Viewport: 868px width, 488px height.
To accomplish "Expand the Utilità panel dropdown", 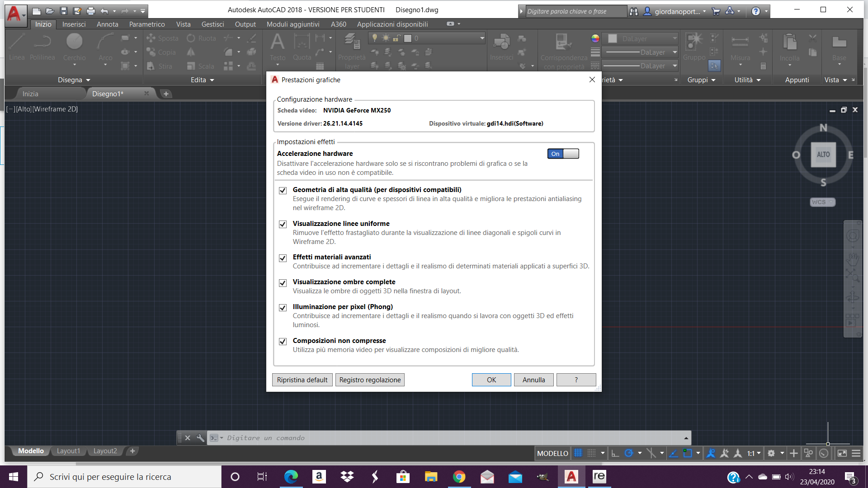I will pyautogui.click(x=747, y=80).
